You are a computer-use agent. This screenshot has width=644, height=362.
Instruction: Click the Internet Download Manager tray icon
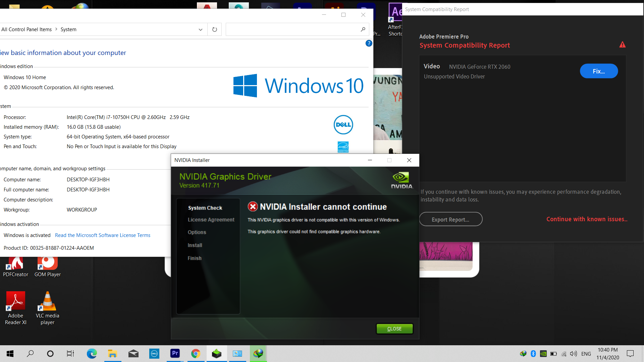coord(523,354)
